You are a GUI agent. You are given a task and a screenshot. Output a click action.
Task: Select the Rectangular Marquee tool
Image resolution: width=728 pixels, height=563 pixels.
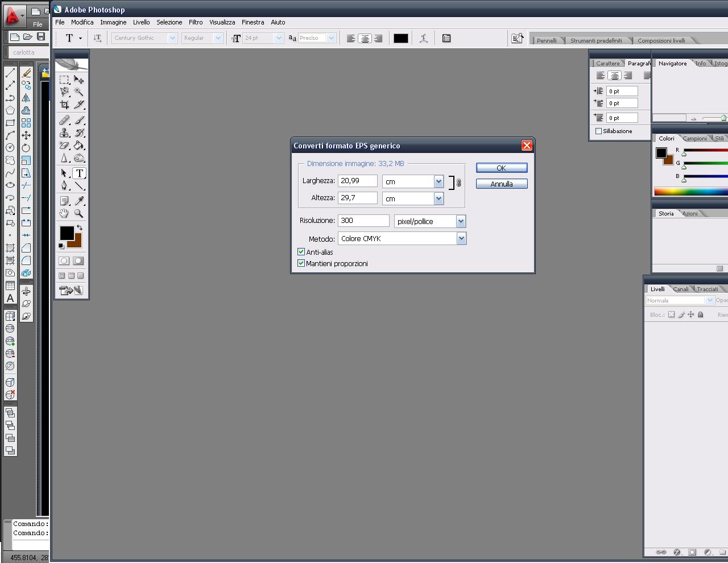coord(64,80)
